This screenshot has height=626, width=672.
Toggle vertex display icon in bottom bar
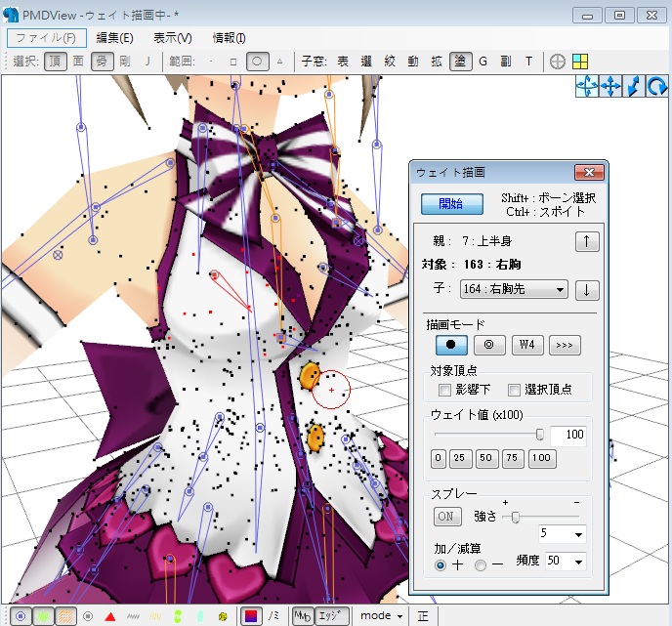tap(21, 616)
